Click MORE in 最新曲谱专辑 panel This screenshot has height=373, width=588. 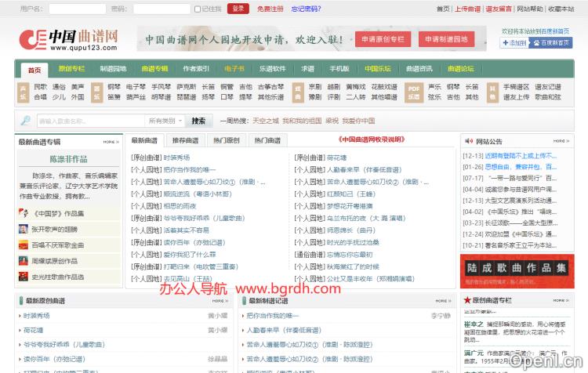[111, 142]
